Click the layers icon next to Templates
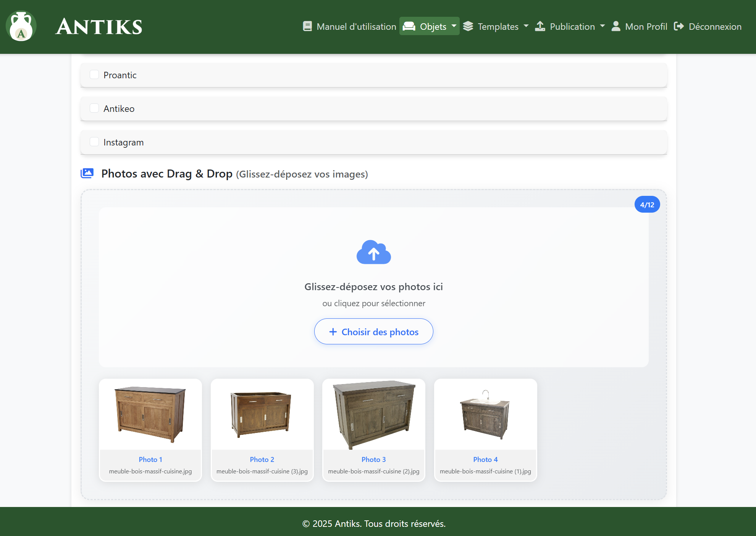 coord(468,26)
